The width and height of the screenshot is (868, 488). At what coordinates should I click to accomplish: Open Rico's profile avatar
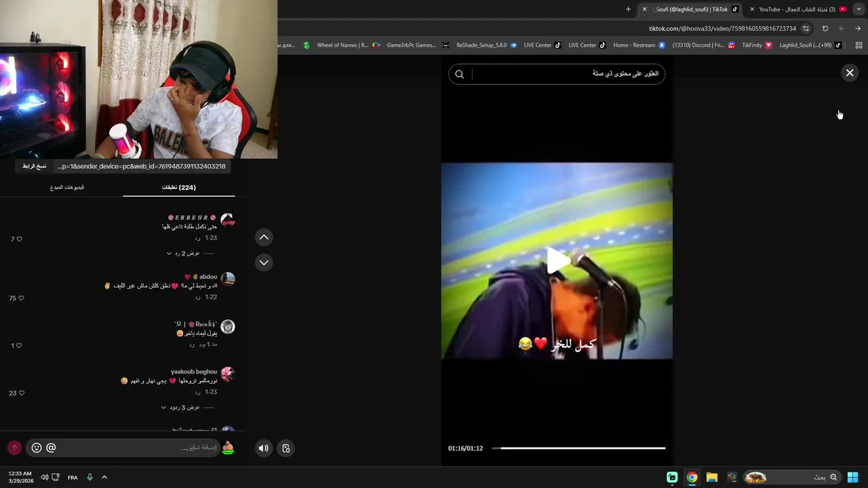[x=228, y=327]
